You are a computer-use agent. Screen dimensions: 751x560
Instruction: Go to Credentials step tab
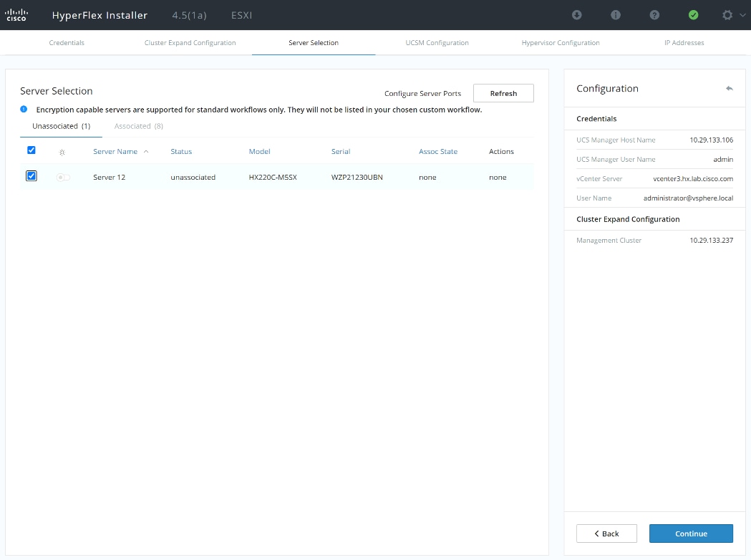pos(67,43)
